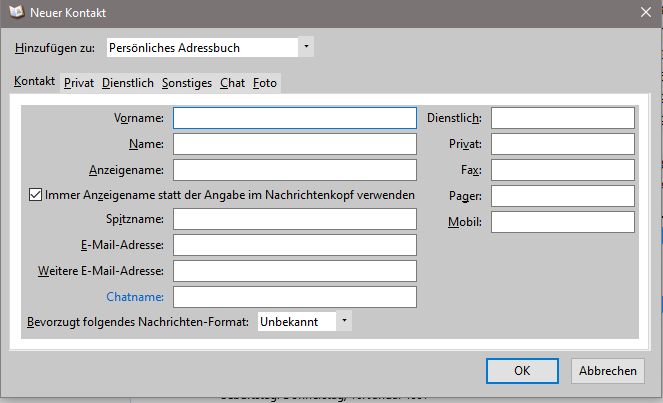Screen dimensions: 663x403
Task: Select the Kontakt tab
Action: [35, 82]
